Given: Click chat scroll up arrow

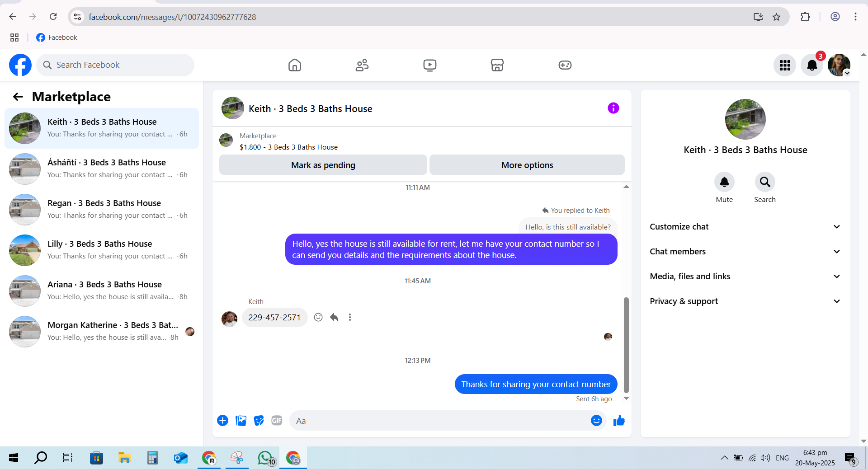Looking at the screenshot, I should coord(626,187).
